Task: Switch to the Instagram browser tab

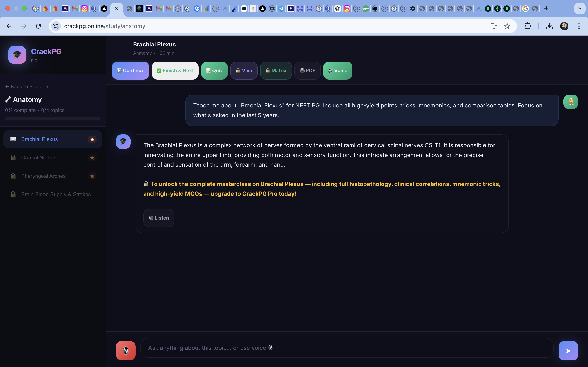Action: click(85, 8)
